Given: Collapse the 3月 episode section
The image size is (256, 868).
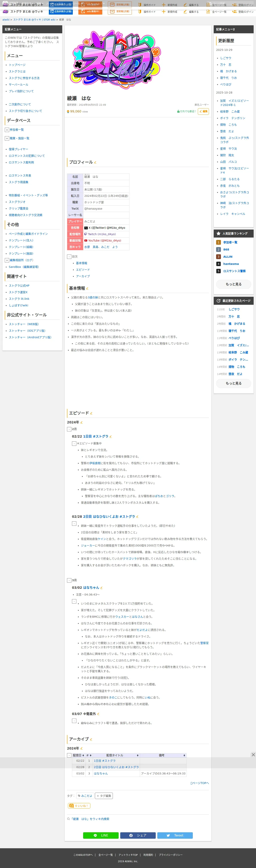Looking at the screenshot, I should pos(69,580).
